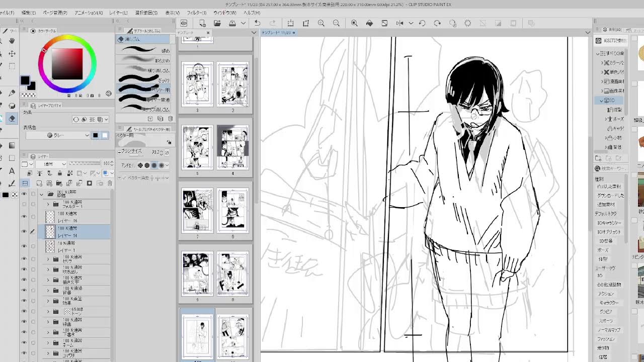
Task: Select the ベクター用 eraser sub tool
Action: click(144, 89)
